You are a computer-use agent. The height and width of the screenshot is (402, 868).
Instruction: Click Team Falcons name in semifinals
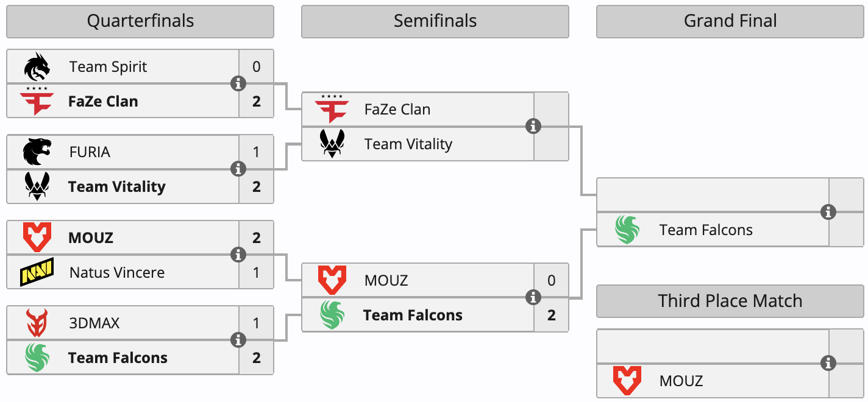point(413,315)
